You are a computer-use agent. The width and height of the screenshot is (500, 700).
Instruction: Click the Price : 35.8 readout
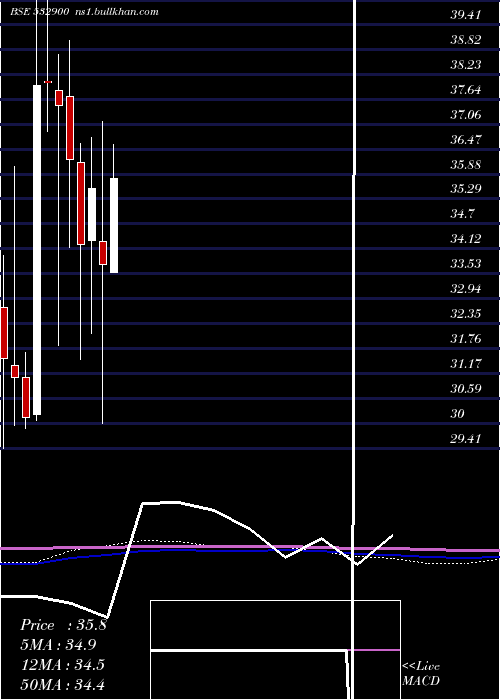pyautogui.click(x=63, y=625)
